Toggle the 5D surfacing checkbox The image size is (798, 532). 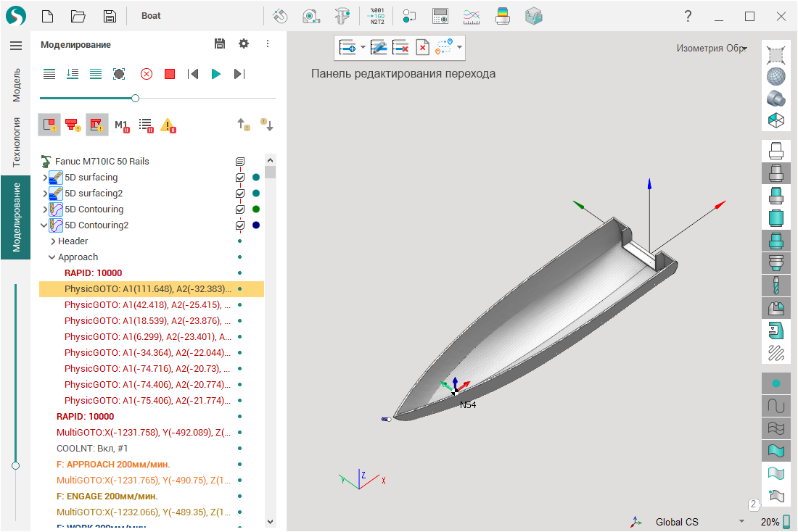240,178
